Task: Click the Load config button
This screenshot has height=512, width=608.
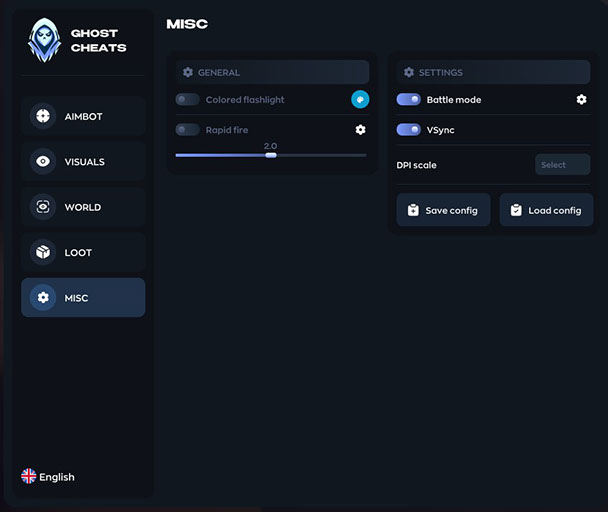Action: (x=546, y=210)
